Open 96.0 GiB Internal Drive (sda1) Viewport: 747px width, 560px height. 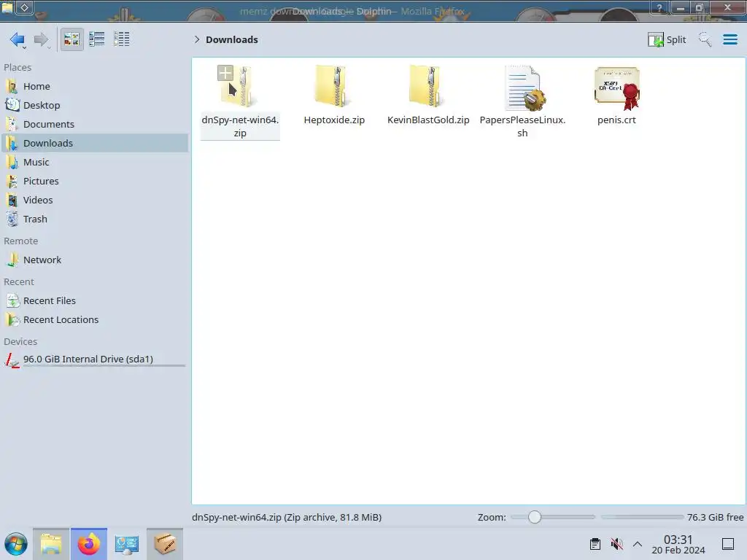94,359
